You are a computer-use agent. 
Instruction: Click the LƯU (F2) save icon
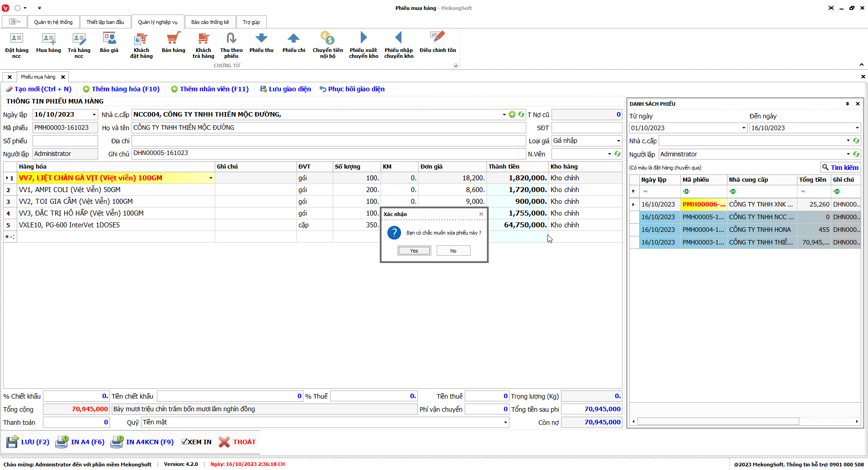click(13, 442)
